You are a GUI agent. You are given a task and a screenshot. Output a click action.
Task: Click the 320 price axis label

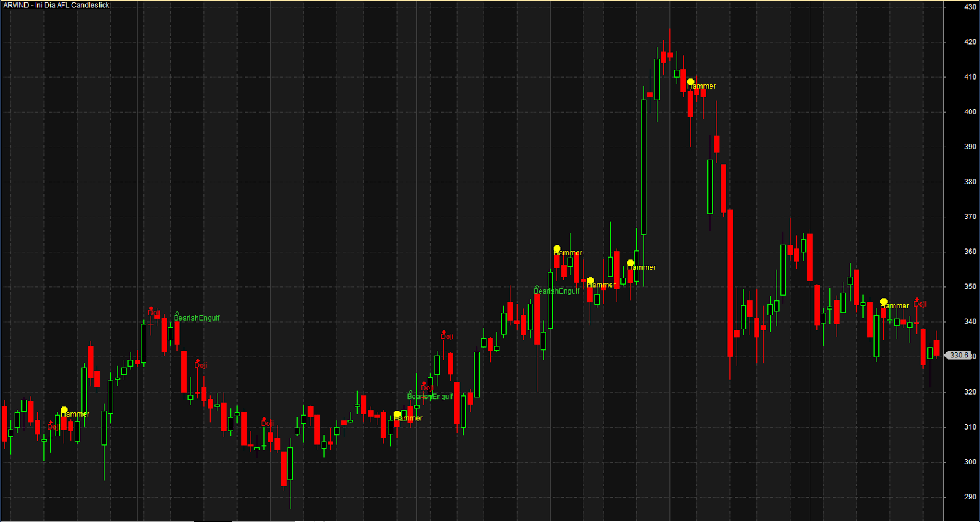pos(970,392)
